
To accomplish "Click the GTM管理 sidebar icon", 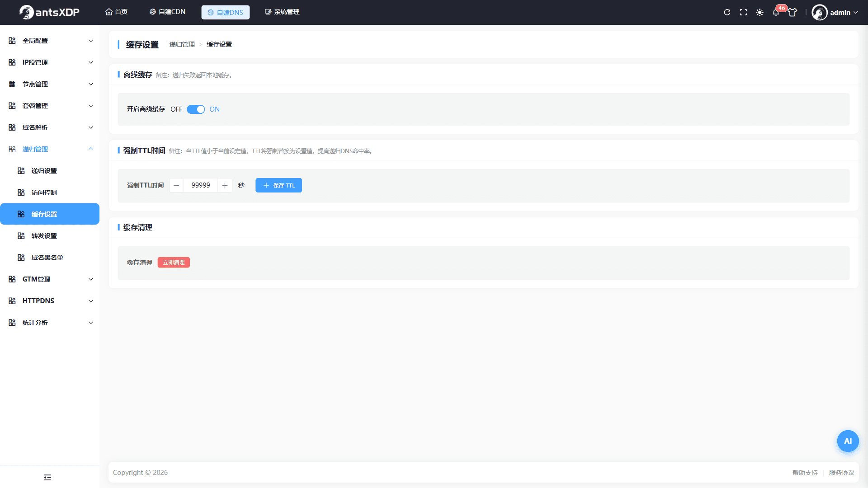I will (12, 279).
